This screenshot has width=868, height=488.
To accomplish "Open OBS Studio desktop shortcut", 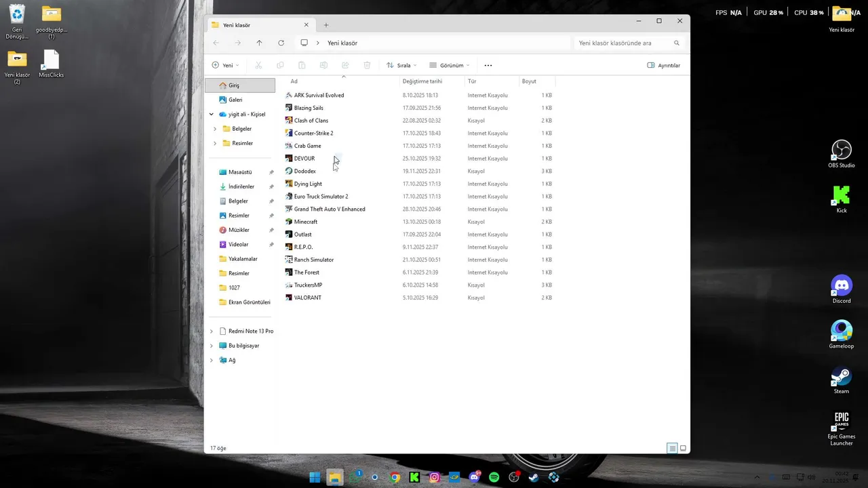I will click(x=842, y=154).
